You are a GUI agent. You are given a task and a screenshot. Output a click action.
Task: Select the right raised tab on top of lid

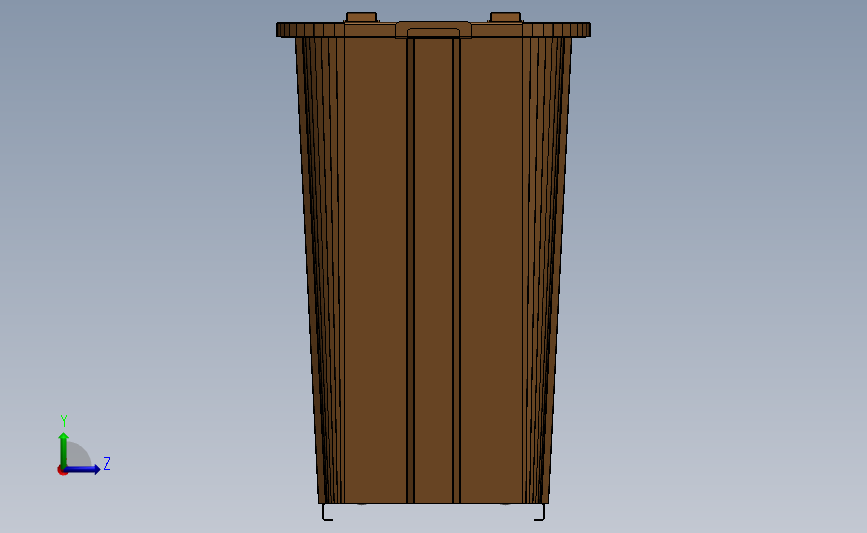click(505, 17)
